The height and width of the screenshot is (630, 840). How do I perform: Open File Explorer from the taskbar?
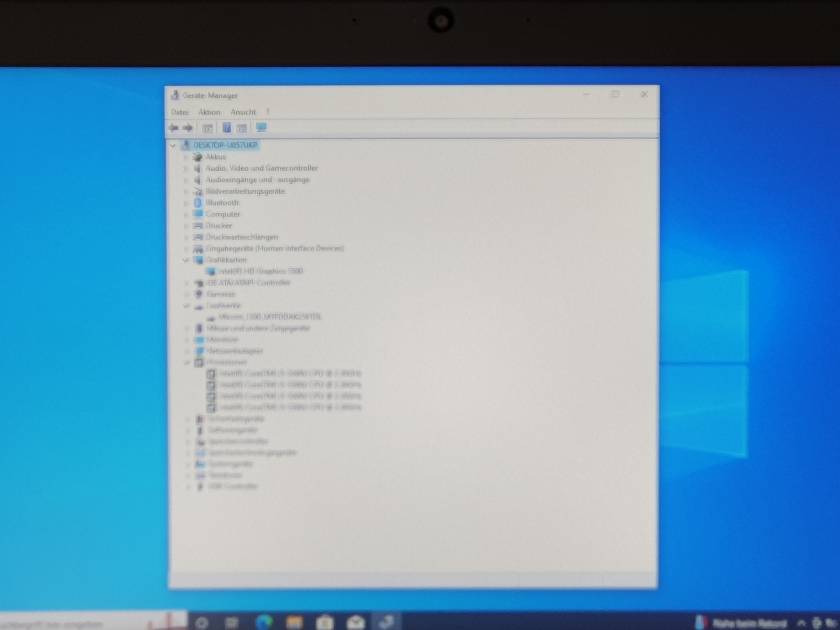294,623
